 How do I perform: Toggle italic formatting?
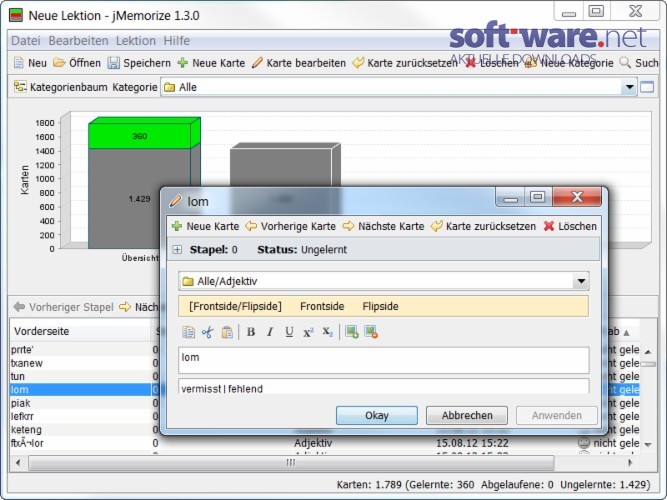pyautogui.click(x=270, y=332)
